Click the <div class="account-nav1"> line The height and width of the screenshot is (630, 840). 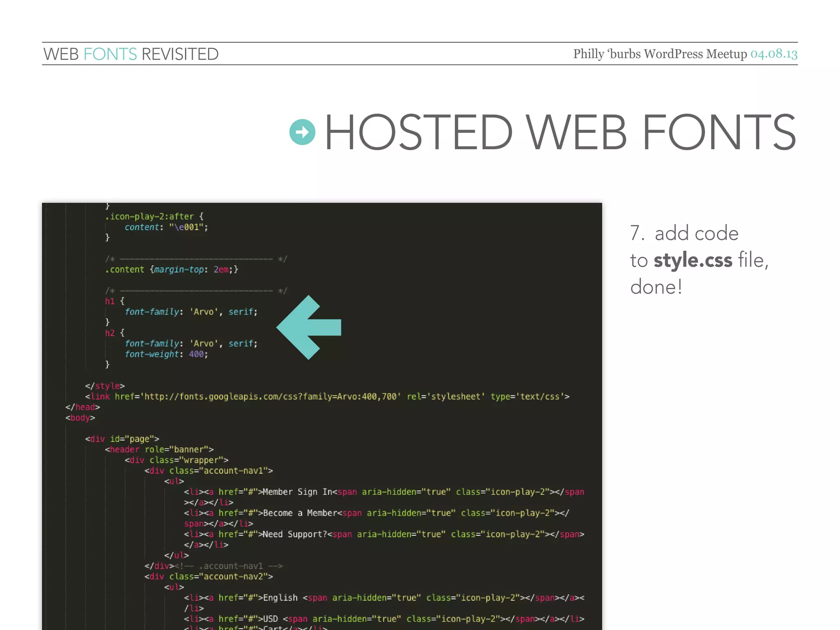point(208,470)
